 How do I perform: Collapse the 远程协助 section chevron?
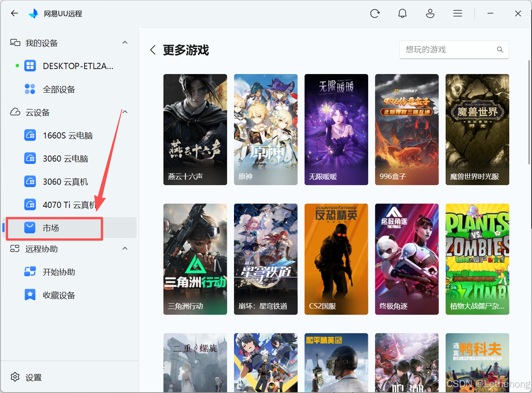125,248
